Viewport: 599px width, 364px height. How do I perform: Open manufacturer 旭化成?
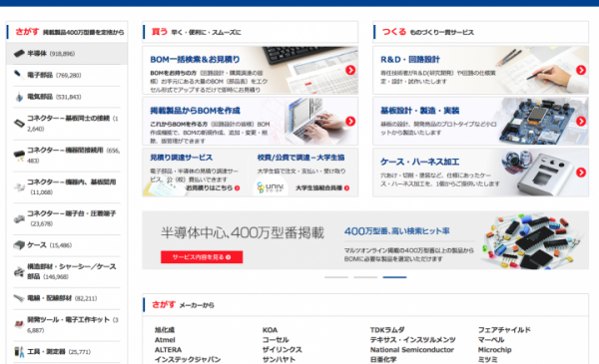[165, 330]
